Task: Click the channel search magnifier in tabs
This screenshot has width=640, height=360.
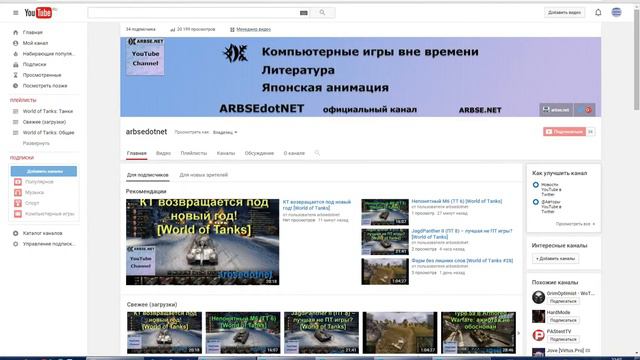Action: [317, 153]
